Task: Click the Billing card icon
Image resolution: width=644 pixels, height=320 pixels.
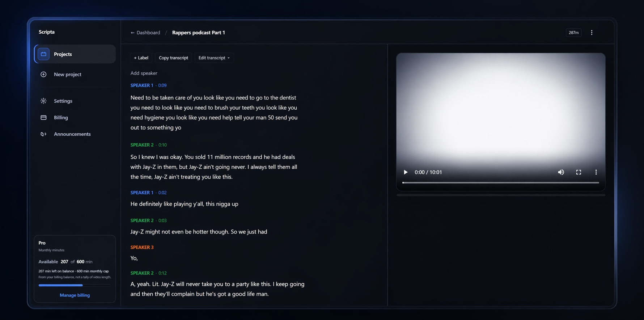Action: point(43,118)
